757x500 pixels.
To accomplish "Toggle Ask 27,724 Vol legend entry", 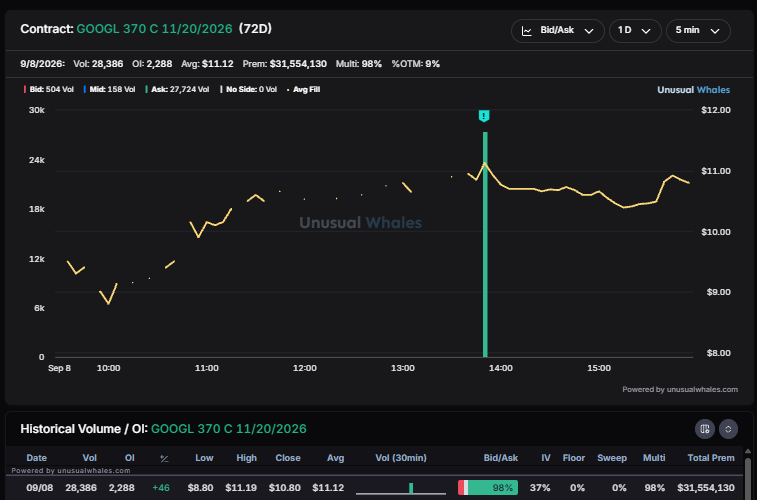I will coord(177,89).
